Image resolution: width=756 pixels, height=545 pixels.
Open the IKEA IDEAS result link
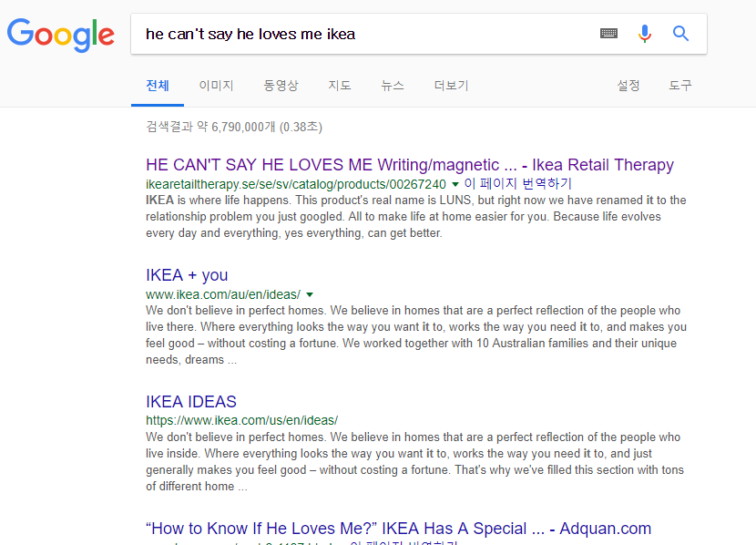coord(191,402)
